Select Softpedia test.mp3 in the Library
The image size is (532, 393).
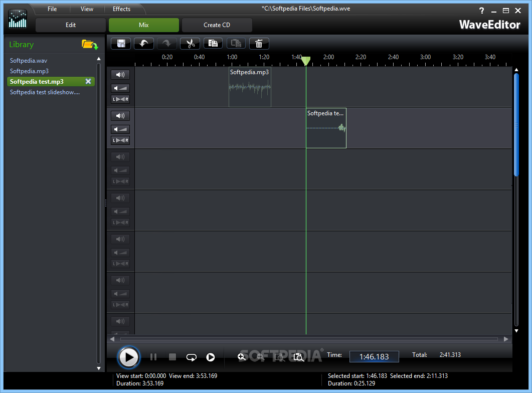51,81
